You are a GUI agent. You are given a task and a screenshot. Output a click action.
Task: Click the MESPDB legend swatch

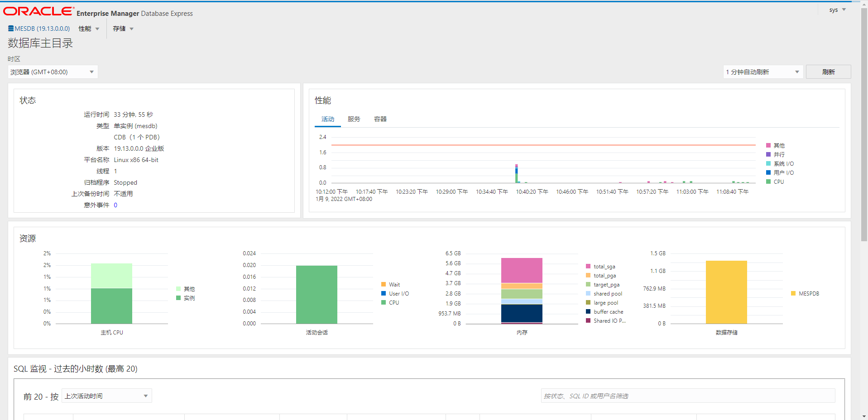pos(793,294)
